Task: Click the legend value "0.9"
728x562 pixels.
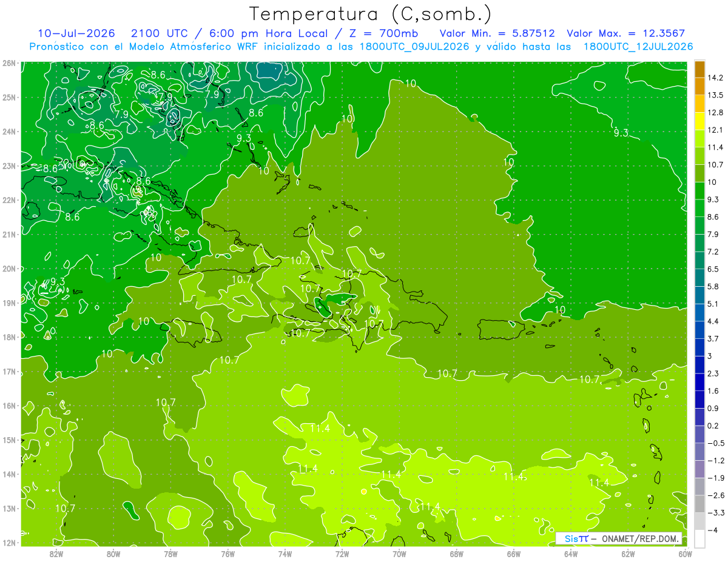Action: [713, 408]
